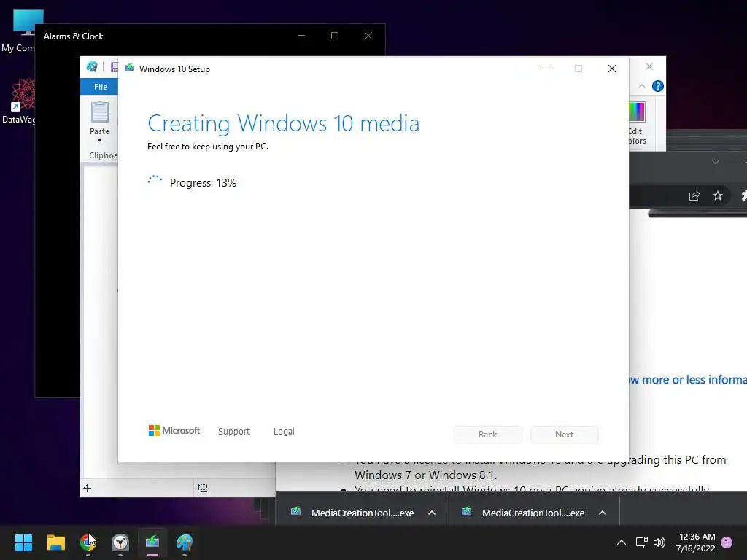
Task: Click the Next button in Setup
Action: [564, 435]
